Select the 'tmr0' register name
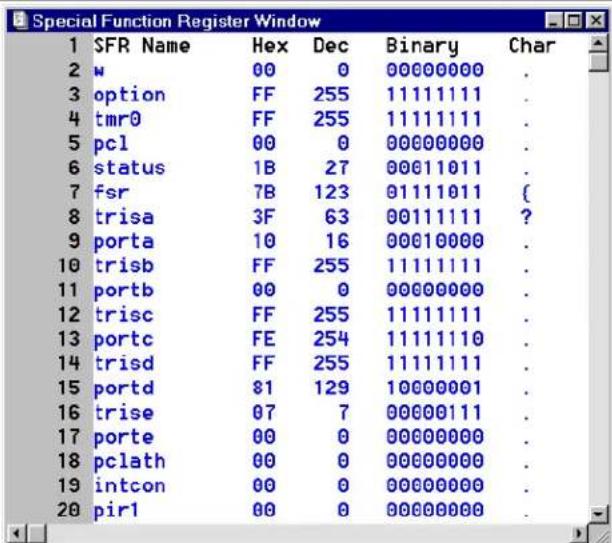The image size is (612, 543). [117, 119]
